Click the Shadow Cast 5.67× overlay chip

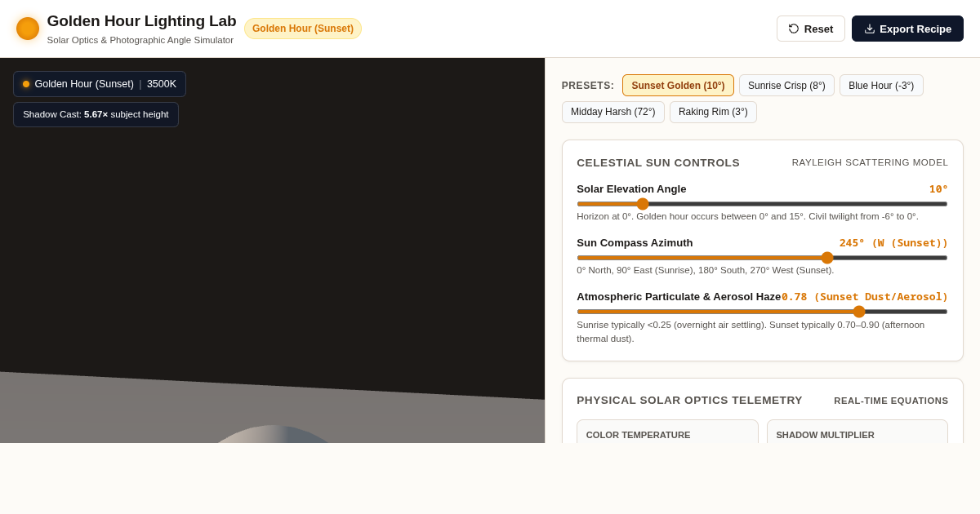(96, 114)
